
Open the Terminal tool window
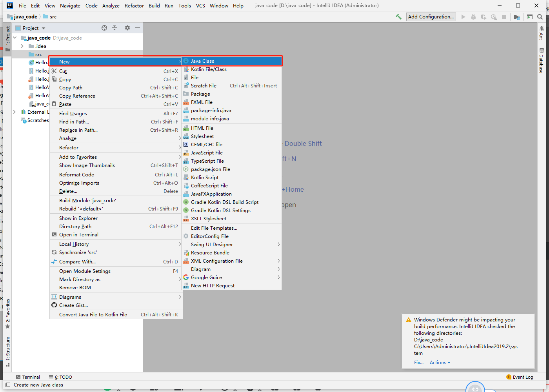(x=28, y=377)
